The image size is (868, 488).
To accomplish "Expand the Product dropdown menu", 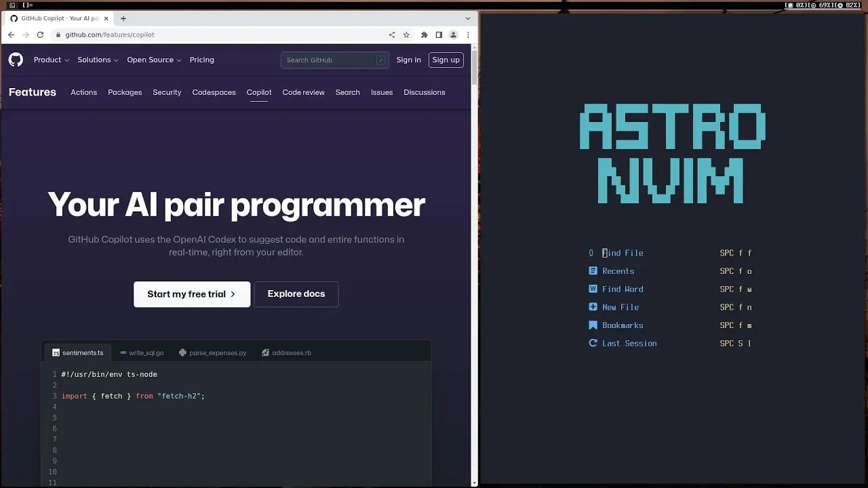I will click(52, 60).
